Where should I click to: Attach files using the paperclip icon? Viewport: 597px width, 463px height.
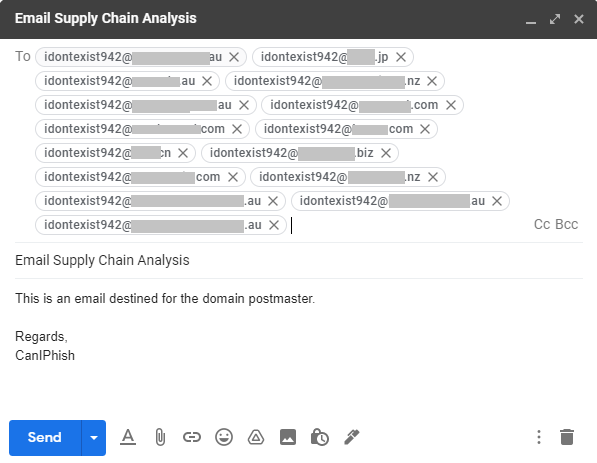160,437
